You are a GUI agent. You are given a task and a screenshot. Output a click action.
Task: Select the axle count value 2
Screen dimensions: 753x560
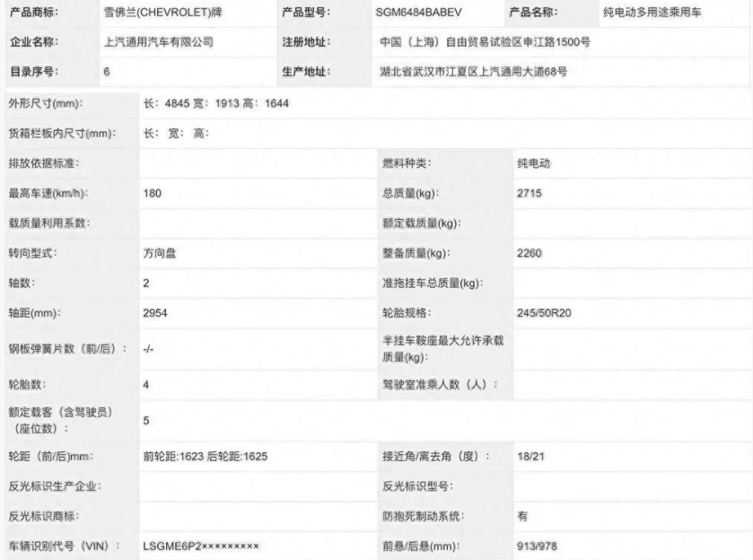click(146, 283)
